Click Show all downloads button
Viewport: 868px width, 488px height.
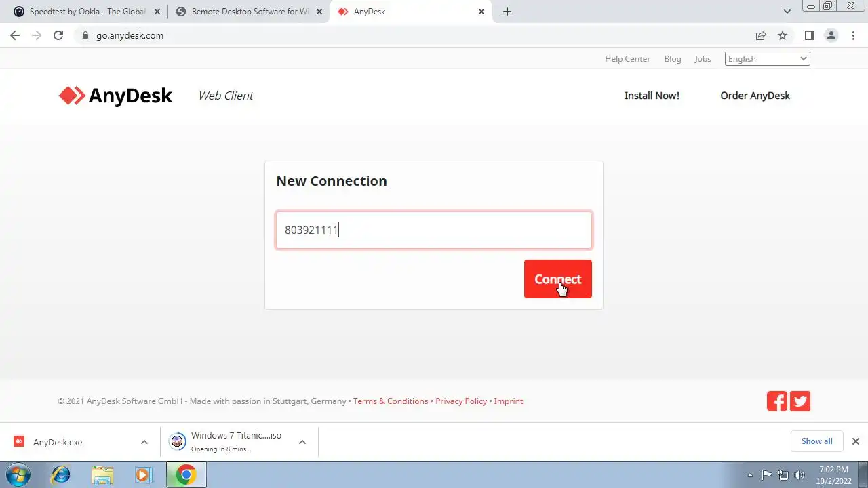816,441
